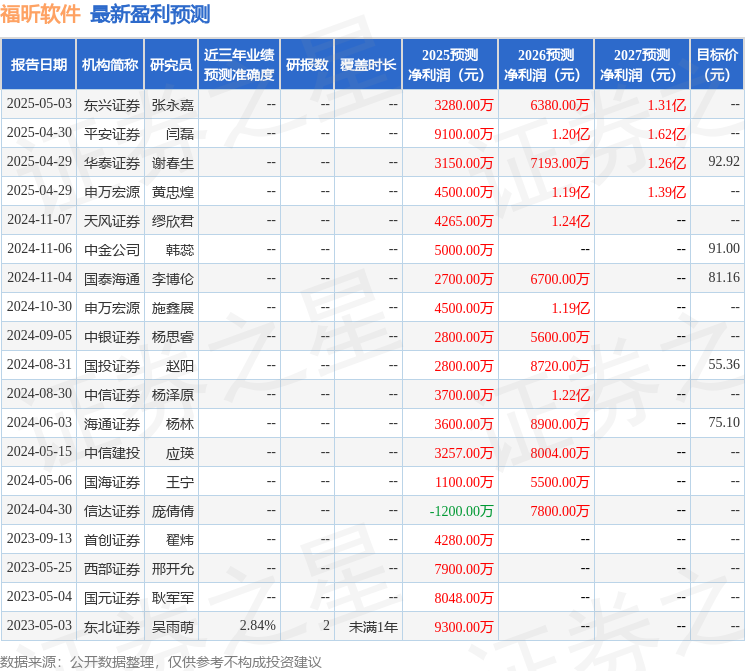This screenshot has width=745, height=671.
Task: Click analyst name 邢开允
Action: point(173,569)
